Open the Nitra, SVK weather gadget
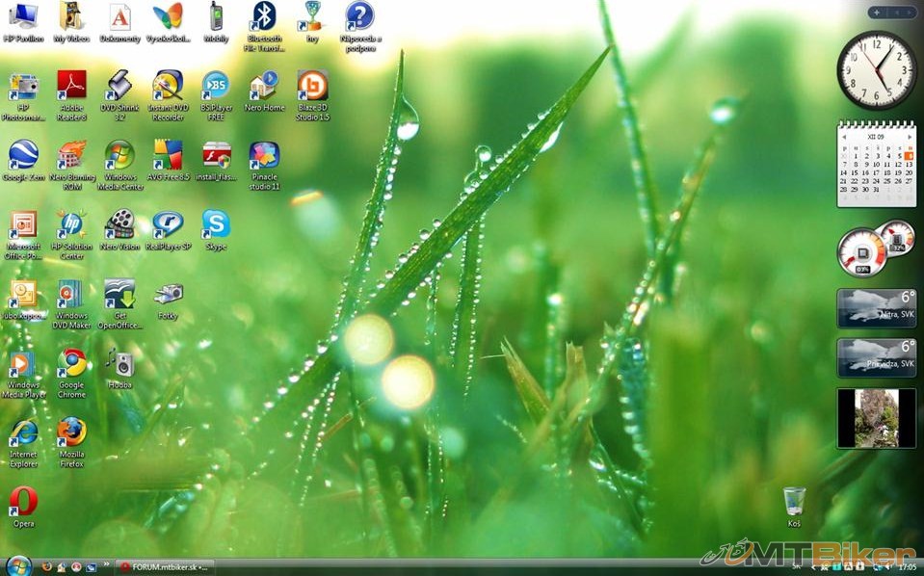Image resolution: width=924 pixels, height=576 pixels. click(876, 308)
